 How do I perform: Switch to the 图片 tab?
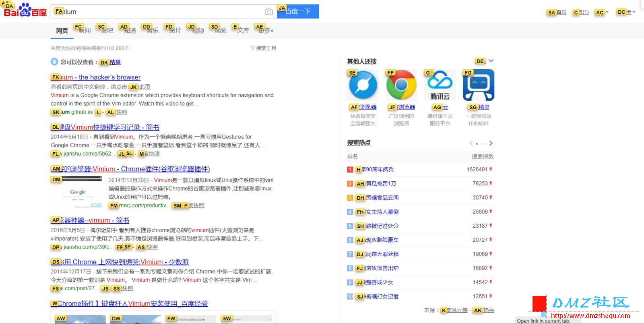point(175,31)
